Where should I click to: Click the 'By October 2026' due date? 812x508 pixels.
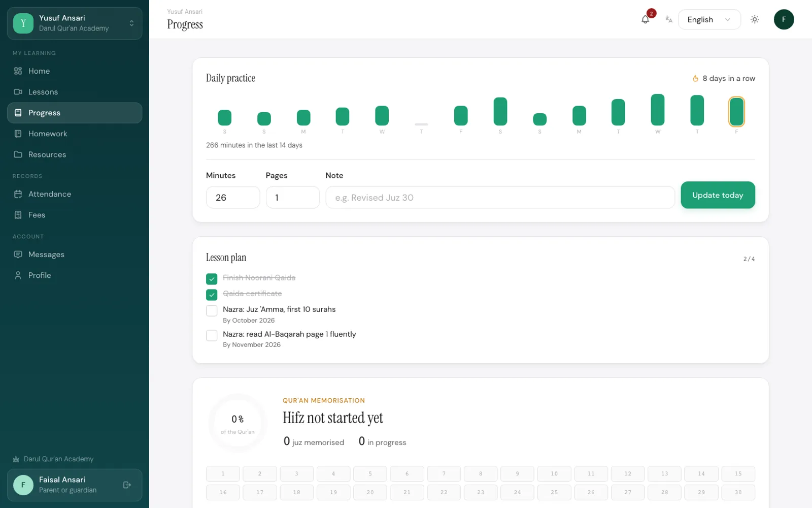tap(249, 321)
